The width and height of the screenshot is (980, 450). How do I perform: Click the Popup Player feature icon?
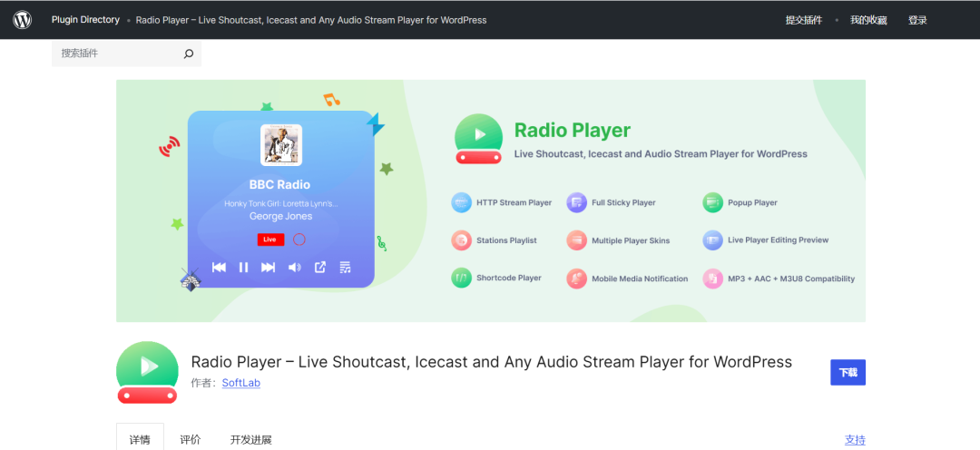[x=712, y=202]
